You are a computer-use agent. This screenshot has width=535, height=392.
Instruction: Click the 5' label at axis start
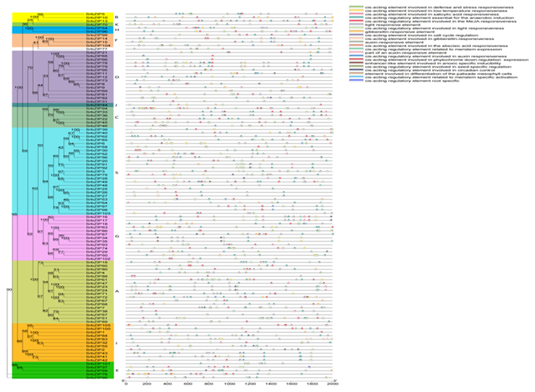click(x=123, y=381)
